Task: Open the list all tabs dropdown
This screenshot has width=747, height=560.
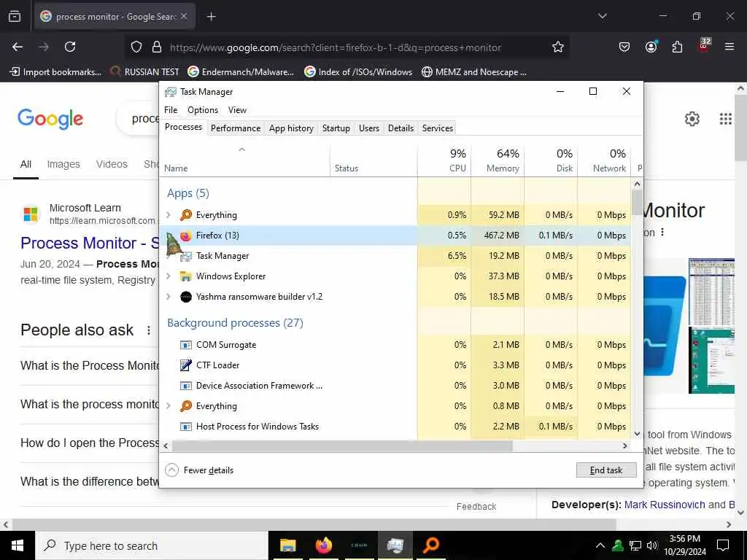Action: pyautogui.click(x=602, y=16)
